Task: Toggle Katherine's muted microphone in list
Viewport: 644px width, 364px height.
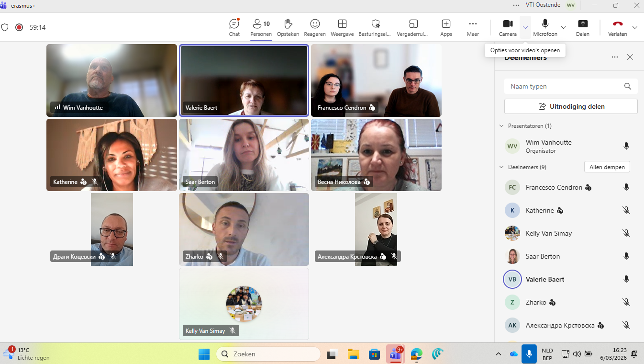Action: [x=626, y=210]
